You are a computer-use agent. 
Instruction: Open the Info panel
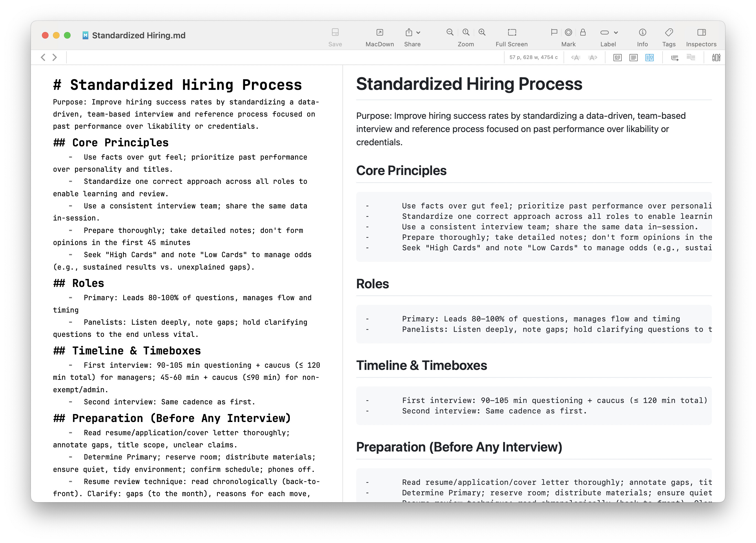642,32
